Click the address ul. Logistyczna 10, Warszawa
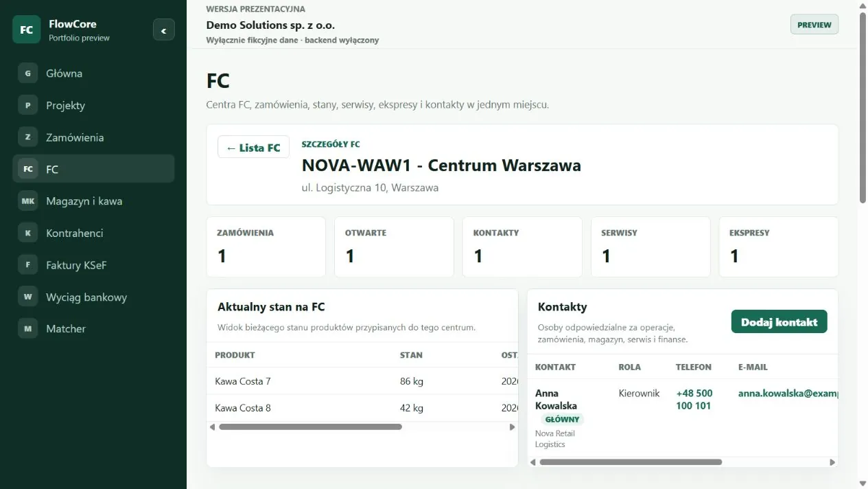This screenshot has height=489, width=868. 370,187
